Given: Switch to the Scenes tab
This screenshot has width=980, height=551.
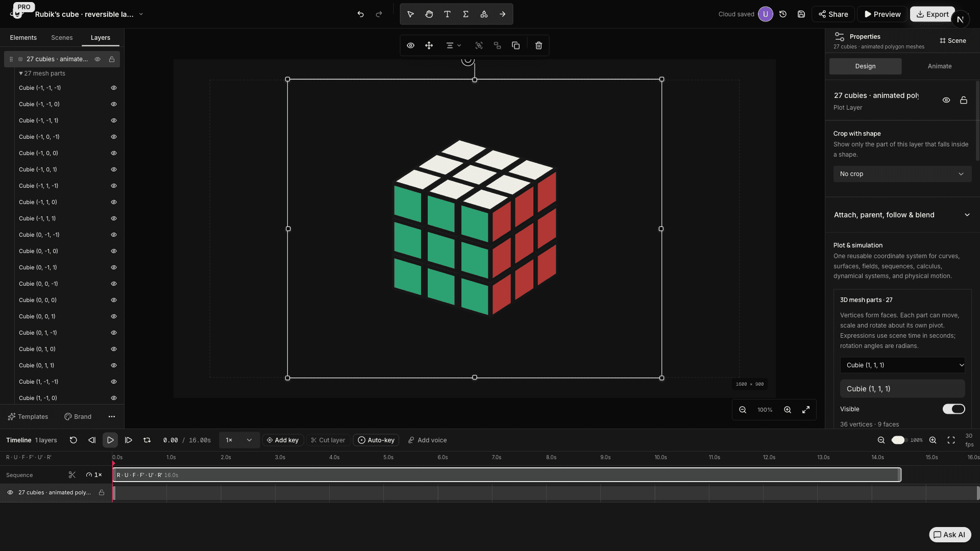Looking at the screenshot, I should pyautogui.click(x=62, y=38).
